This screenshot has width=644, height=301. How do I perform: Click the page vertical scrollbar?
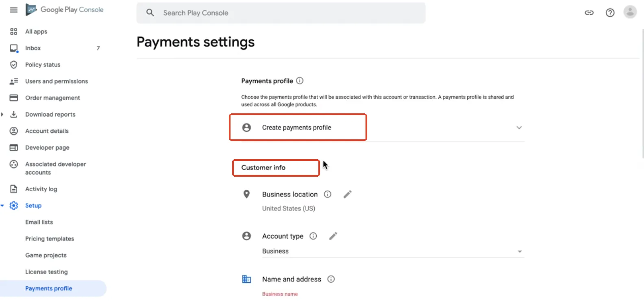[x=642, y=93]
